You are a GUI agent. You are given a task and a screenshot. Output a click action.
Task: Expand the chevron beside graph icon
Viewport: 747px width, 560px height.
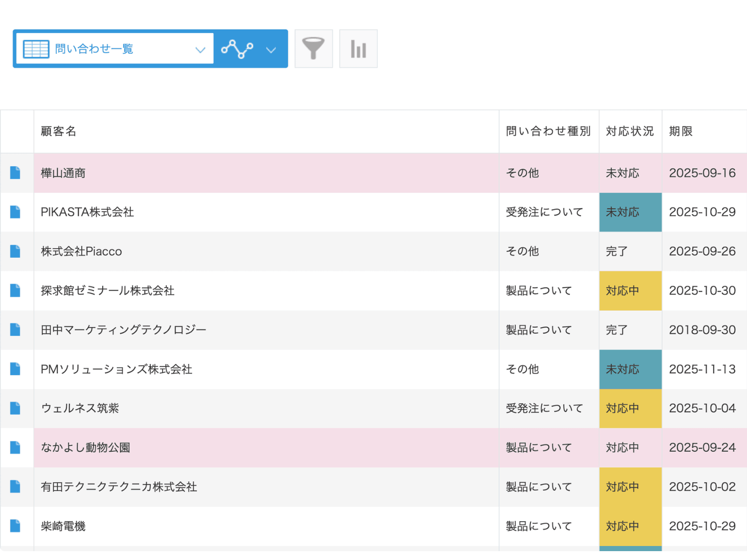pos(271,49)
